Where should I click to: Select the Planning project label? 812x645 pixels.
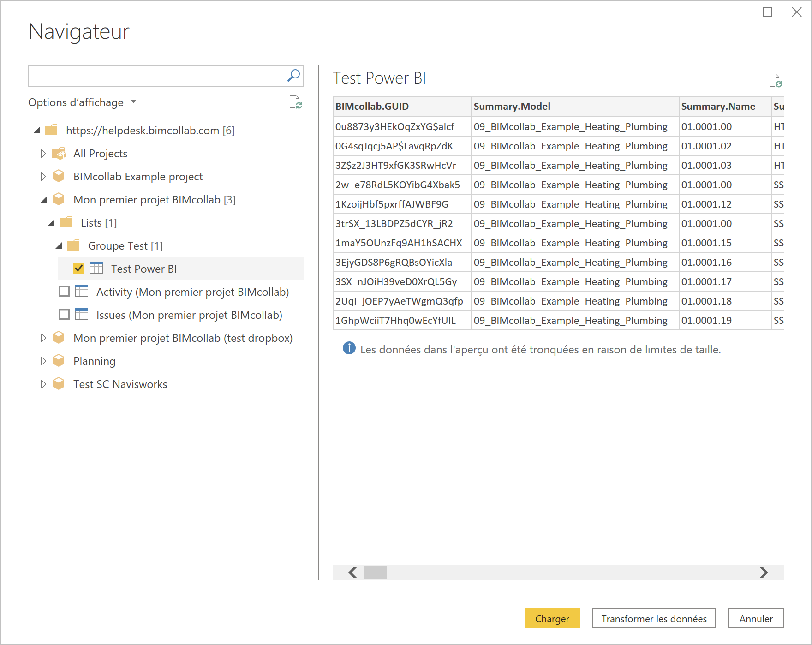click(94, 361)
